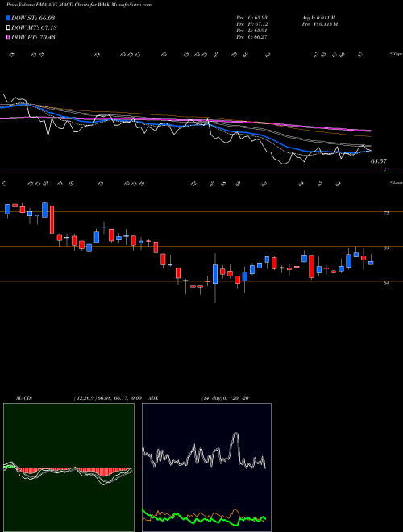
Task: Select the 'Pre V: 0.113 M' value
Action: click(319, 24)
